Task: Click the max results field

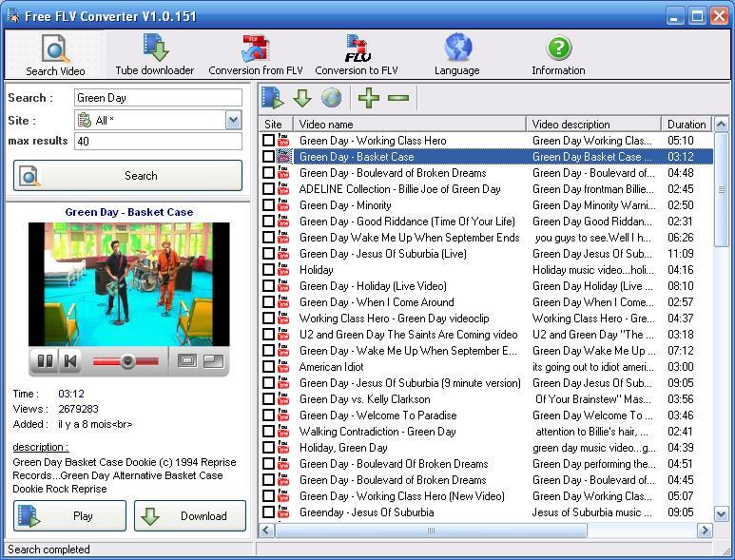Action: point(158,141)
